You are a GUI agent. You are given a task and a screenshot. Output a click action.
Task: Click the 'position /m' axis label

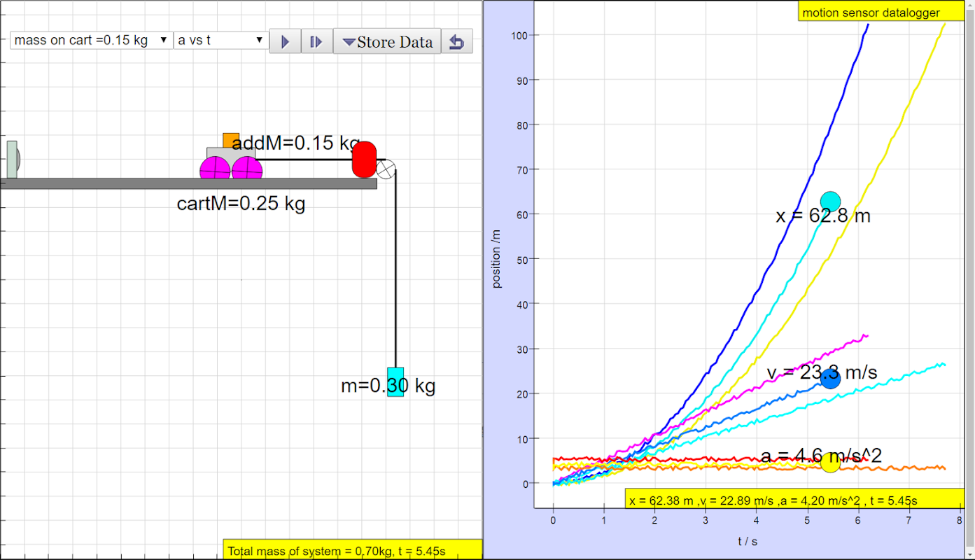(x=497, y=258)
